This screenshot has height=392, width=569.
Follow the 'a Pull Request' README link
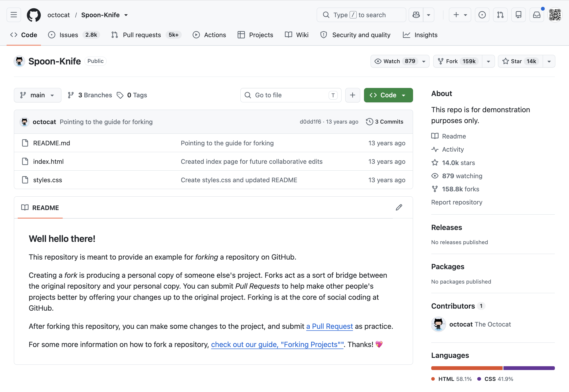[330, 326]
